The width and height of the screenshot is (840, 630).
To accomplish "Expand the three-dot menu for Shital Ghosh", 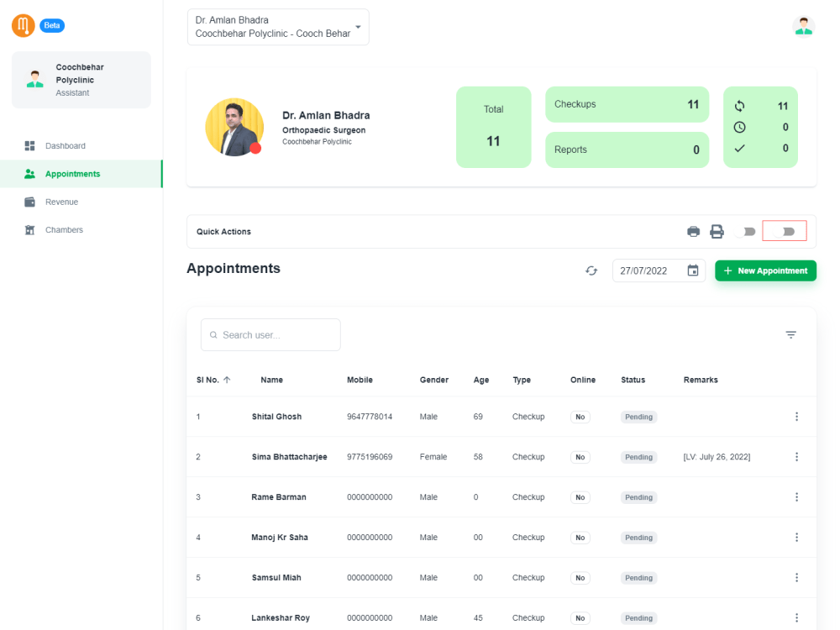I will click(796, 416).
